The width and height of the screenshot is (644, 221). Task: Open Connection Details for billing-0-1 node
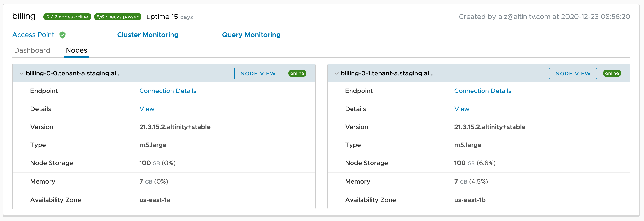click(483, 91)
